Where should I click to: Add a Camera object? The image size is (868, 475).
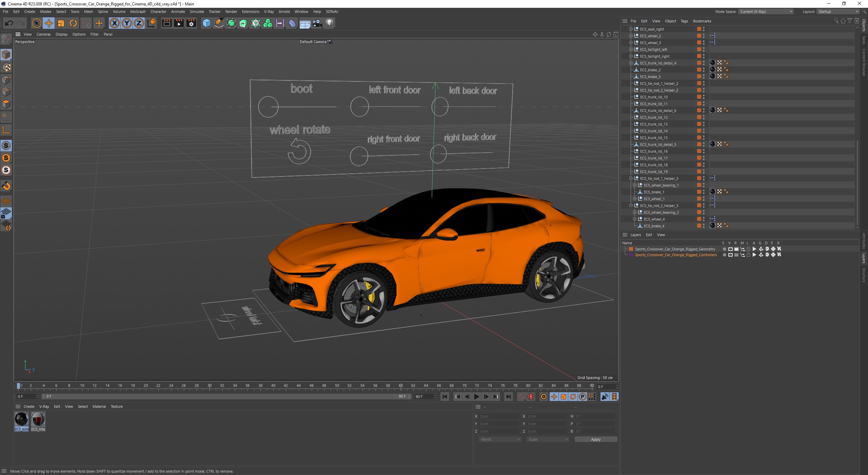point(317,23)
